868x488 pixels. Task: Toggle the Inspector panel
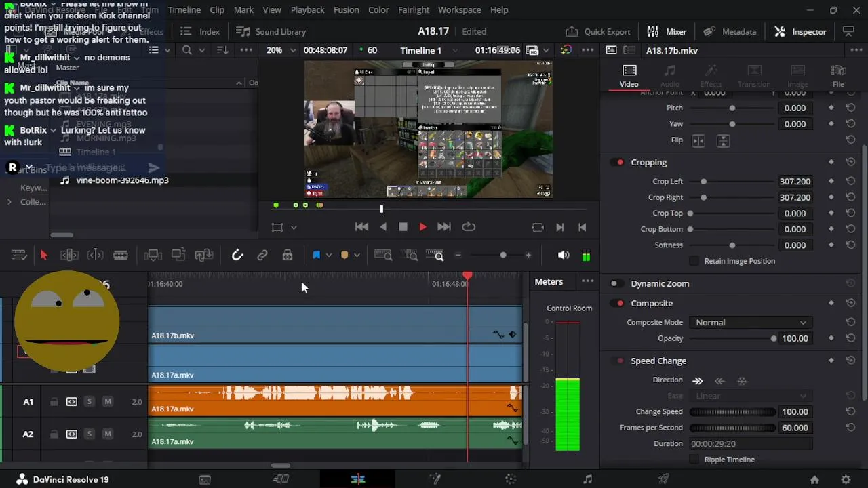pos(800,31)
